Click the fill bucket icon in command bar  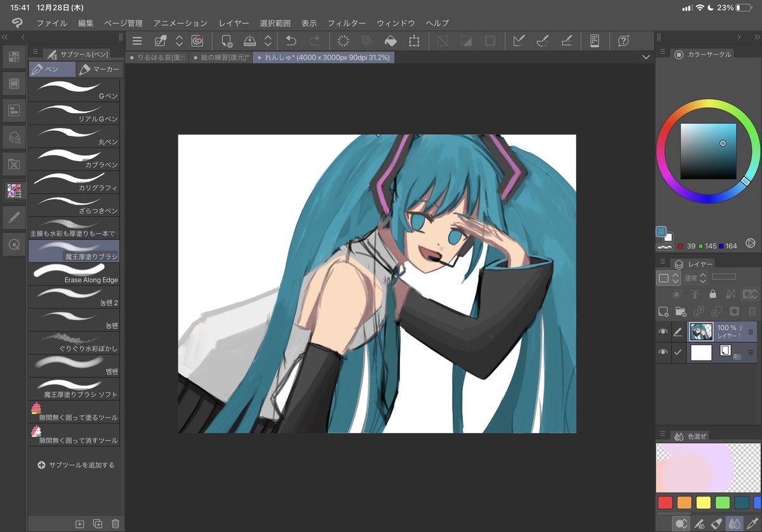(x=391, y=41)
